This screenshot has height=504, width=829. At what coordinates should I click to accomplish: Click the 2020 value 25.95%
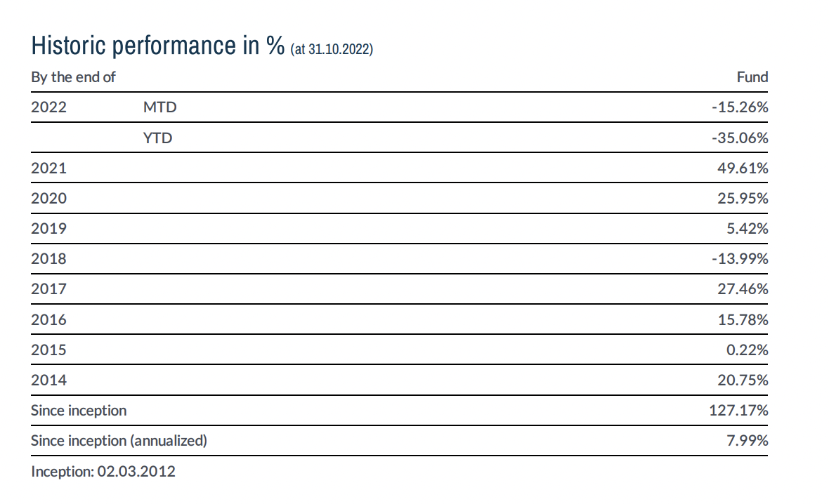point(743,198)
